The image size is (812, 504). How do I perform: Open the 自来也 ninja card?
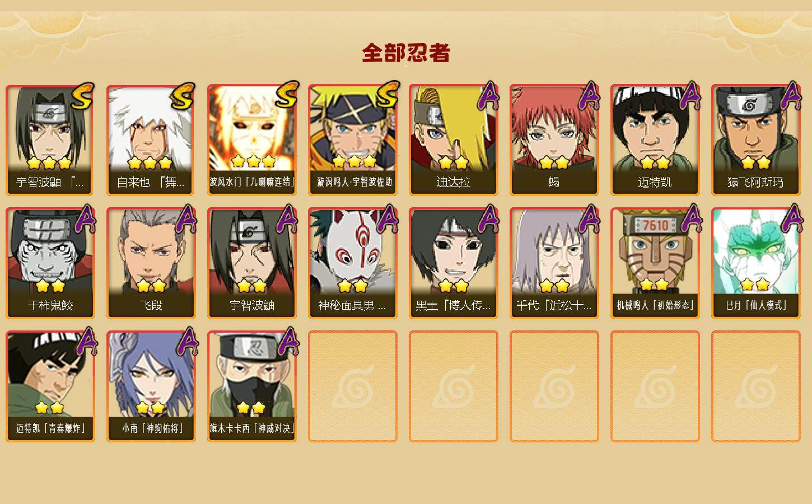click(151, 140)
